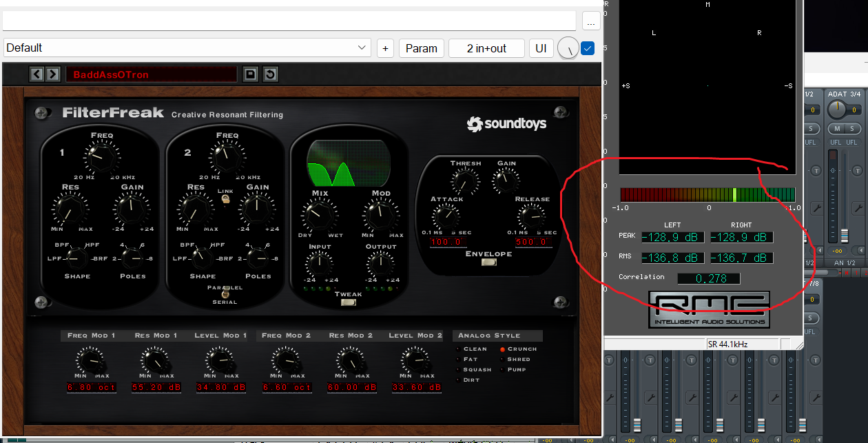Click the Attack value field 100.0
Image resolution: width=868 pixels, height=443 pixels.
[448, 242]
